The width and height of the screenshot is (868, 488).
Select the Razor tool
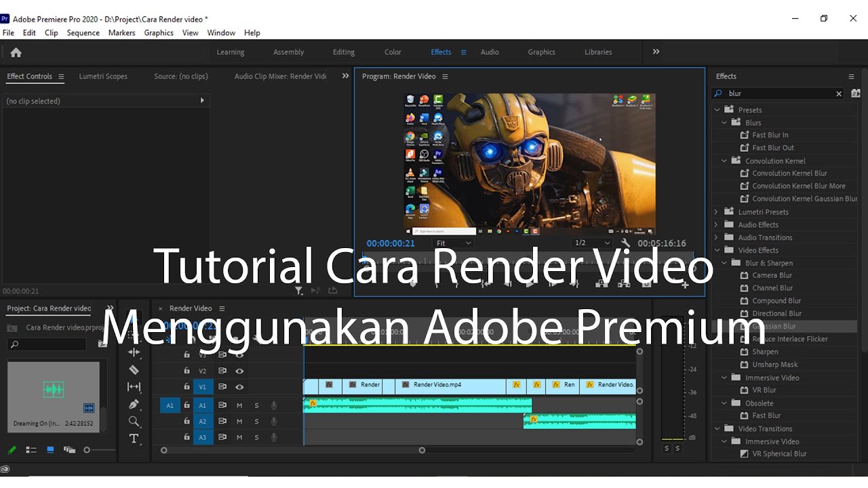pyautogui.click(x=134, y=370)
